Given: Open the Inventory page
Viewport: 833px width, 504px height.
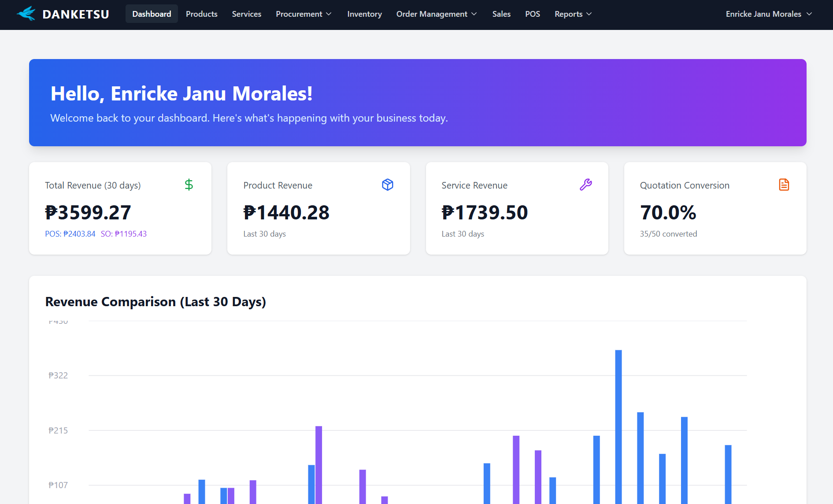Looking at the screenshot, I should [x=364, y=14].
